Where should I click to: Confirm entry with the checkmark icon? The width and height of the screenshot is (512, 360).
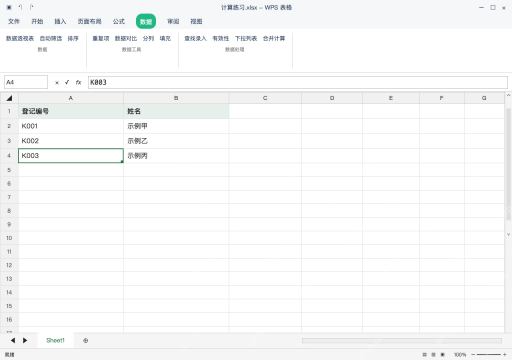tap(67, 82)
